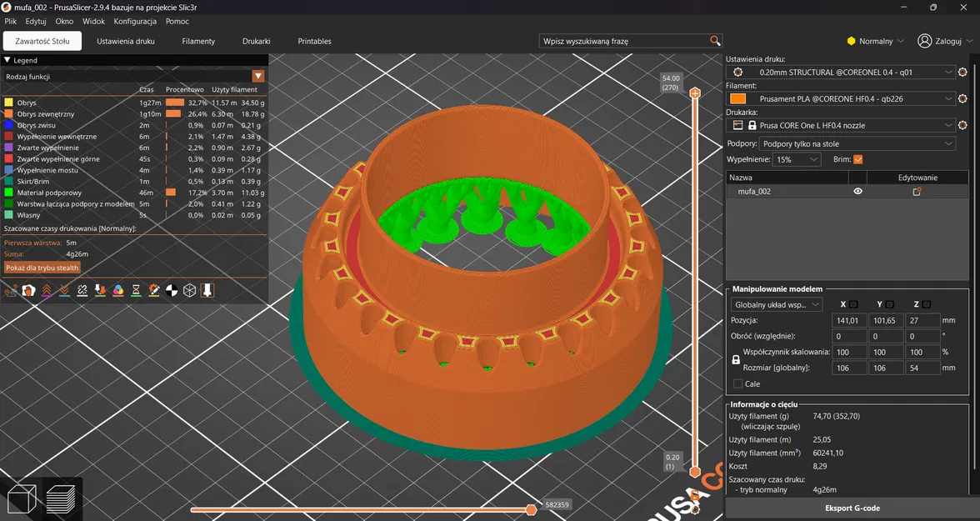This screenshot has height=521, width=980.
Task: Toggle retractions visibility icon in legend
Action: 47,291
